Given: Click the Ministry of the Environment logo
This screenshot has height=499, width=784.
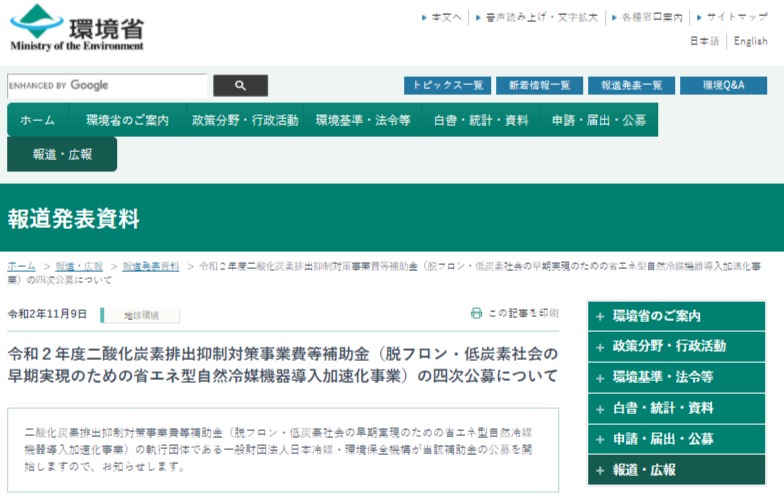Looking at the screenshot, I should coord(77,27).
